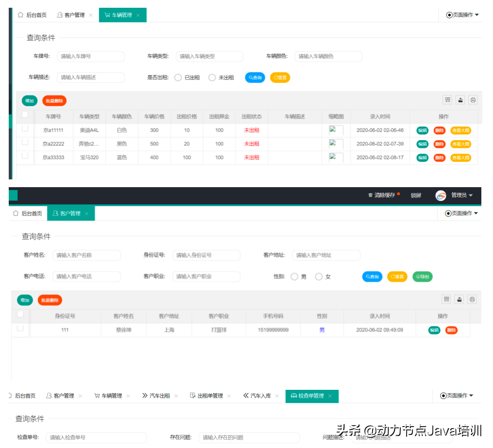Image resolution: width=493 pixels, height=448 pixels.
Task: Click the 查询 search button in vehicle query
Action: (x=254, y=77)
